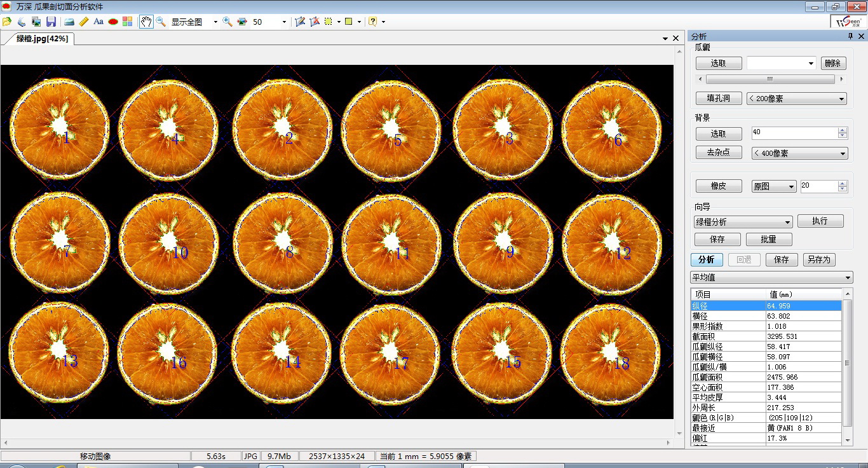
Task: Click the background threshold field showing 40
Action: (x=794, y=133)
